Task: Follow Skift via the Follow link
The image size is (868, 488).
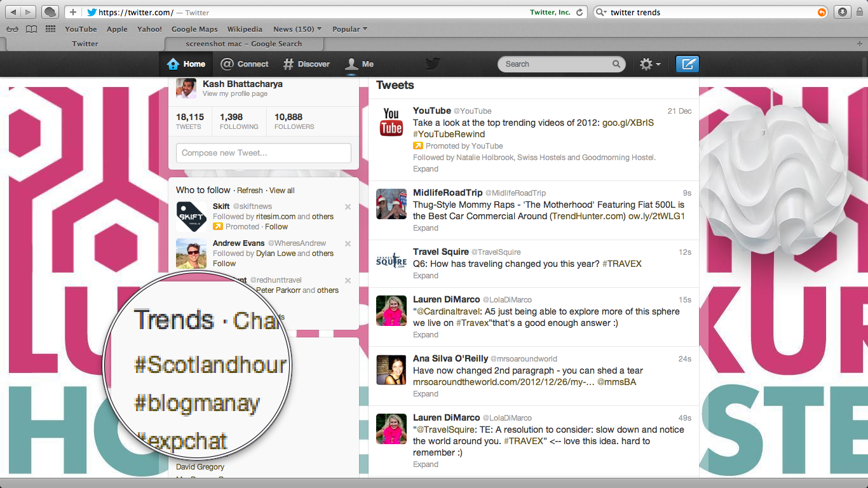Action: pyautogui.click(x=276, y=227)
